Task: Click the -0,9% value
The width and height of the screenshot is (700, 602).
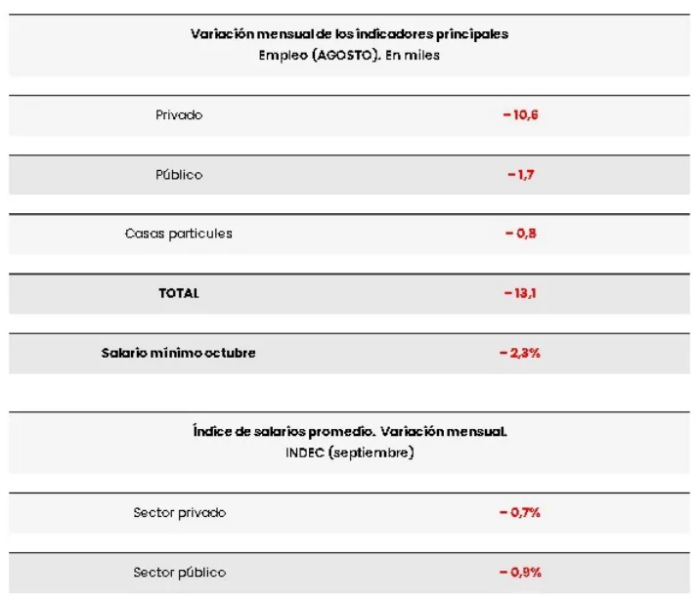Action: pos(522,573)
